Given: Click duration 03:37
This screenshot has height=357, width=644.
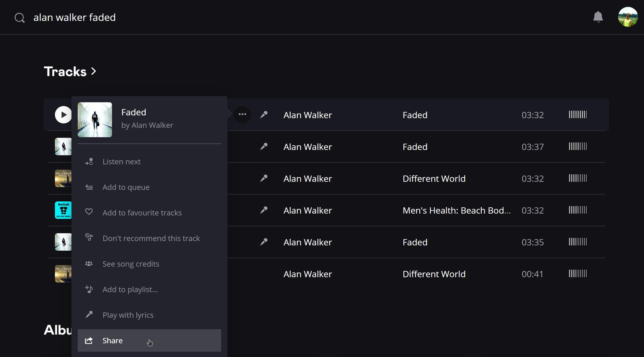Looking at the screenshot, I should pyautogui.click(x=533, y=147).
